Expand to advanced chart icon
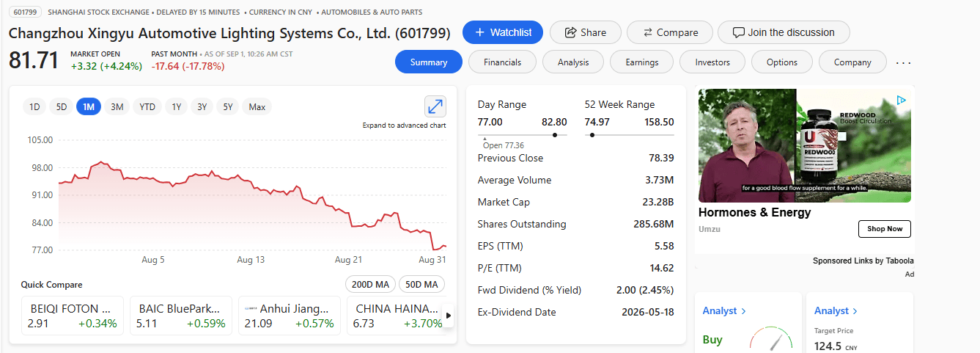Screen dimensions: 980x353 click(x=435, y=106)
